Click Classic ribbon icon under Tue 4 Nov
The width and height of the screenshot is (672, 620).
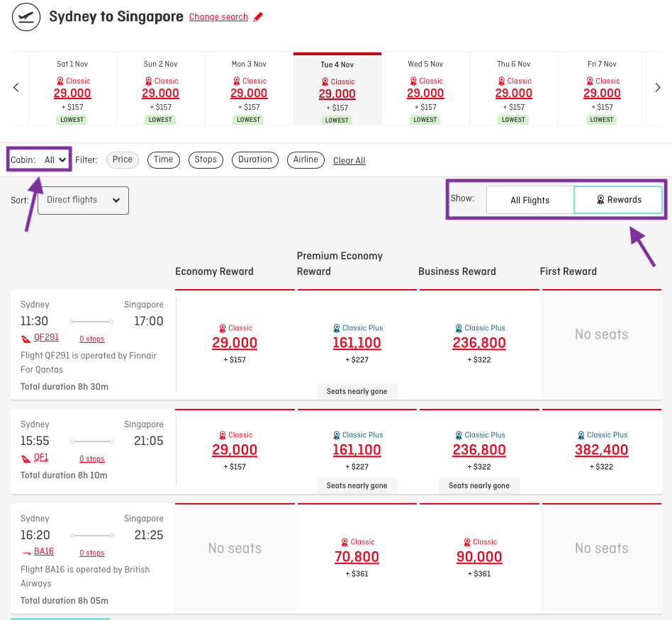coord(325,81)
